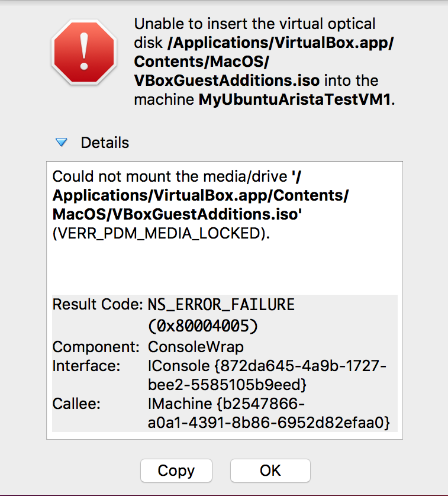Click the IConsole interface GUID
The width and height of the screenshot is (448, 496).
coord(267,375)
